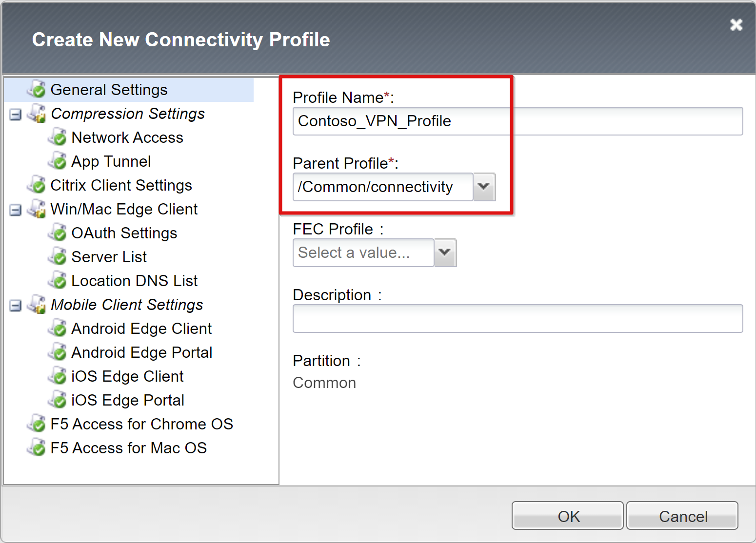Click the Profile Name input field
Image resolution: width=756 pixels, height=543 pixels.
click(517, 121)
